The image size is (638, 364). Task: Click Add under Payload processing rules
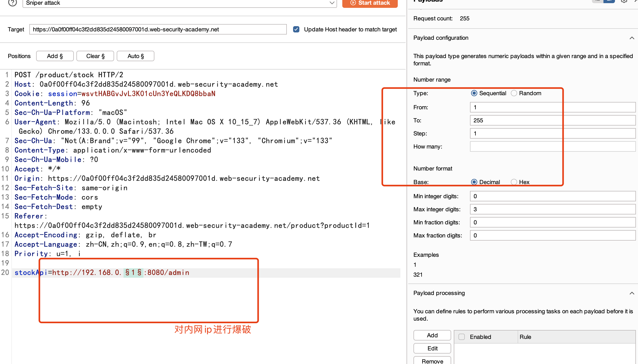(432, 335)
